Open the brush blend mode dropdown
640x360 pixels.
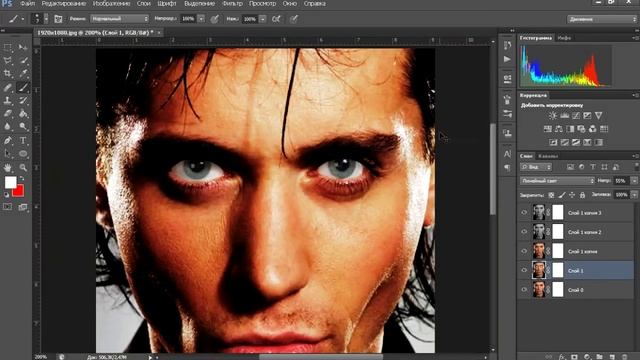[x=119, y=19]
